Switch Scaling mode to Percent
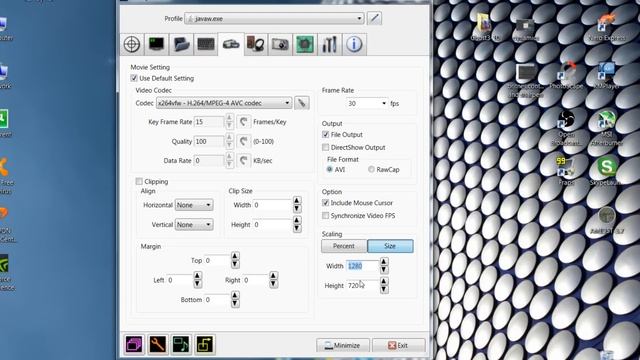The height and width of the screenshot is (360, 640). [344, 246]
